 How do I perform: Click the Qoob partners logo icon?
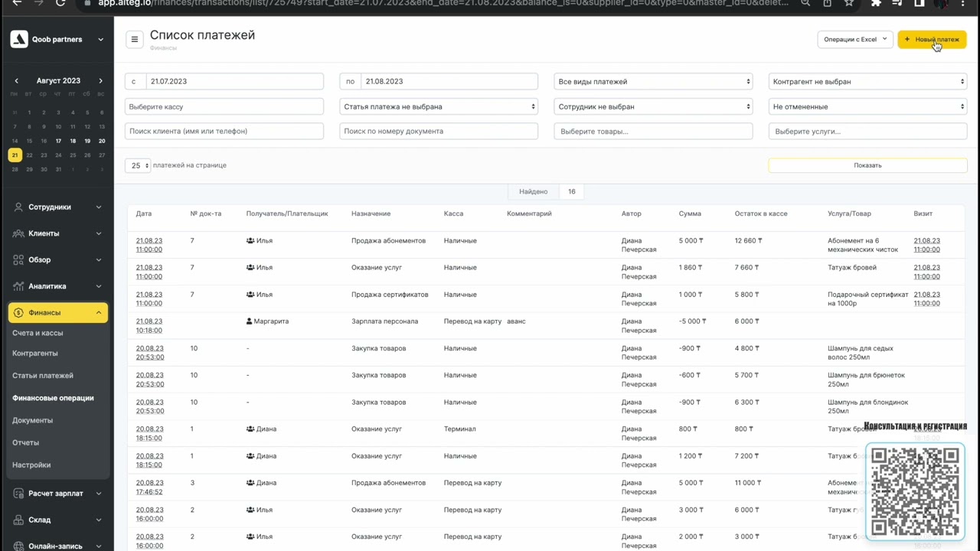click(x=19, y=39)
